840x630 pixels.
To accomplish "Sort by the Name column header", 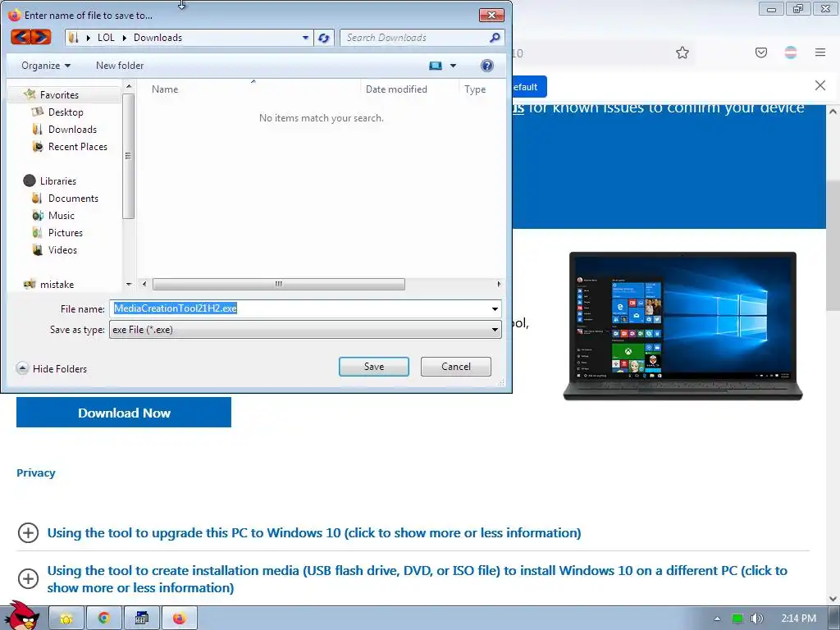I will tap(164, 89).
